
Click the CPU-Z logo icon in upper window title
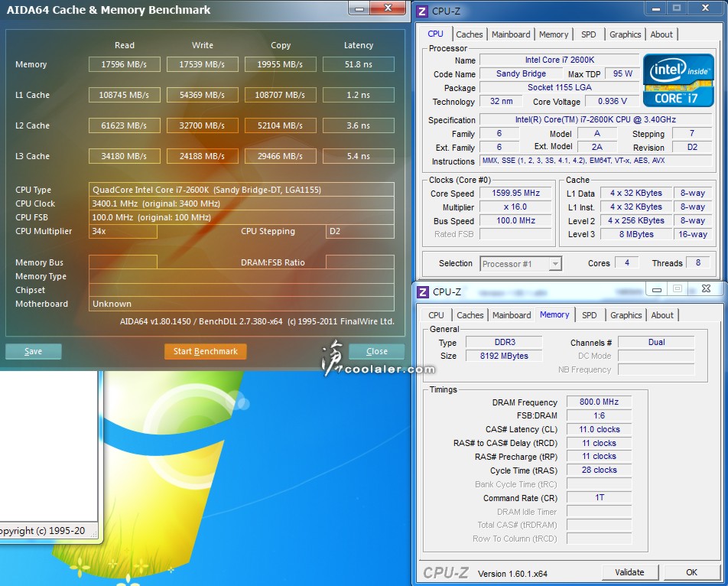pyautogui.click(x=422, y=11)
